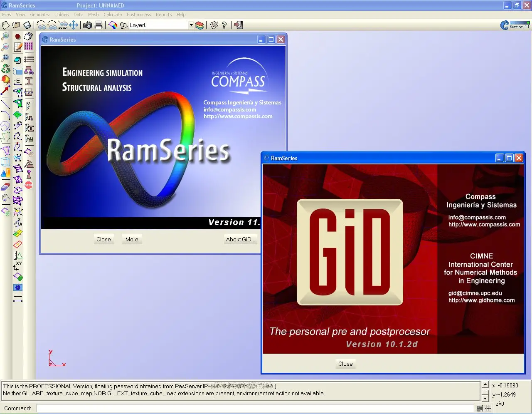Image resolution: width=532 pixels, height=414 pixels.
Task: Click the XY coordinate axes icon
Action: point(18,265)
